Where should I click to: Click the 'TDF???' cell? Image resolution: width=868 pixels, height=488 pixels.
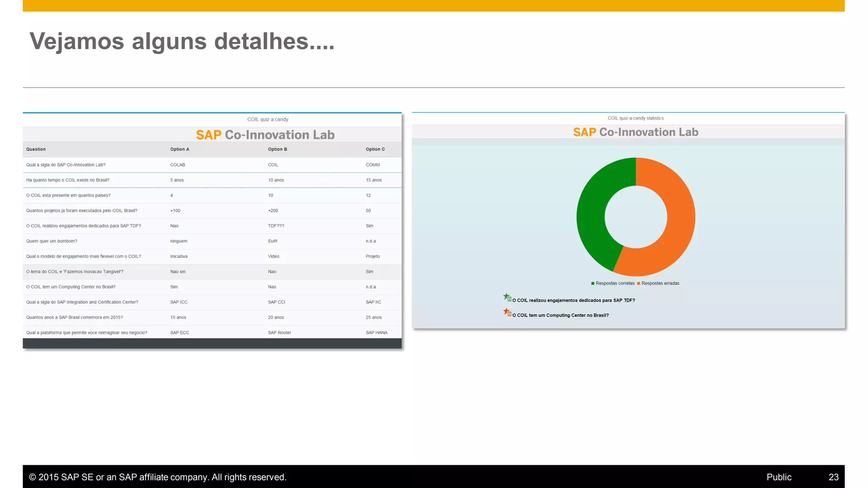[x=276, y=226]
